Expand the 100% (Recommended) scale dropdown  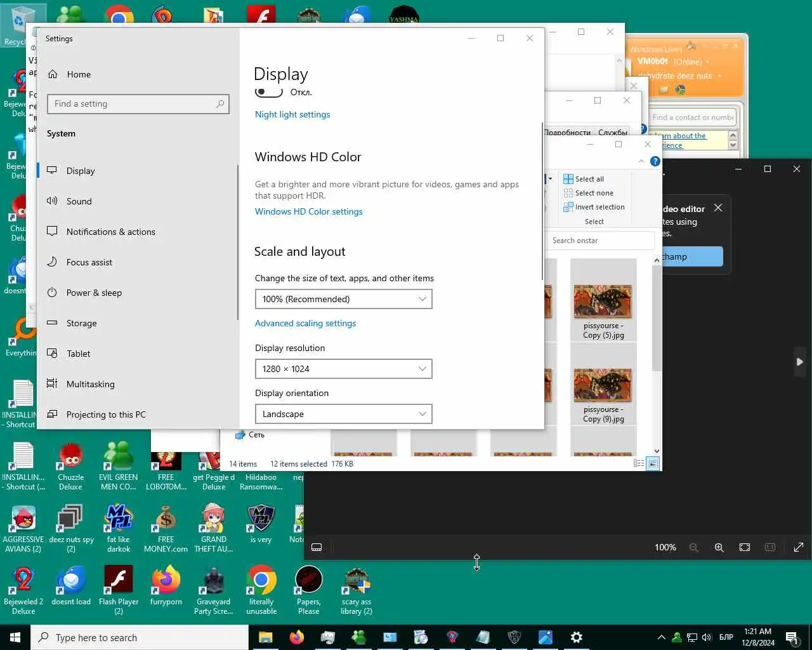click(x=343, y=299)
